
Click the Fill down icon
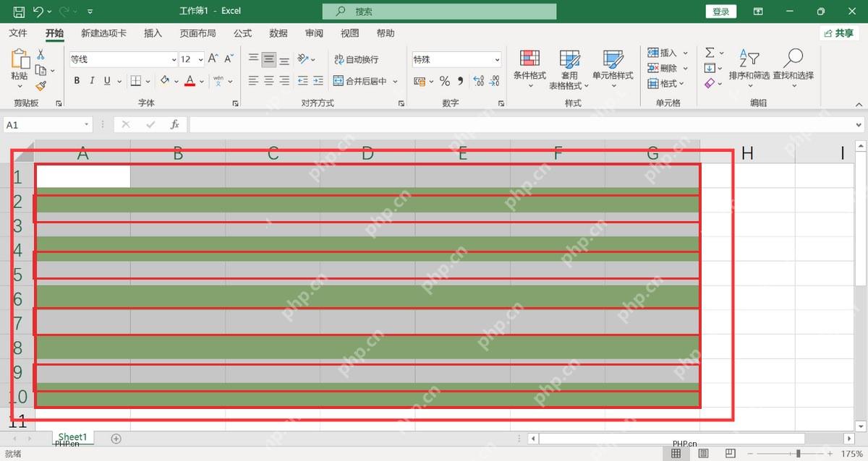click(710, 68)
